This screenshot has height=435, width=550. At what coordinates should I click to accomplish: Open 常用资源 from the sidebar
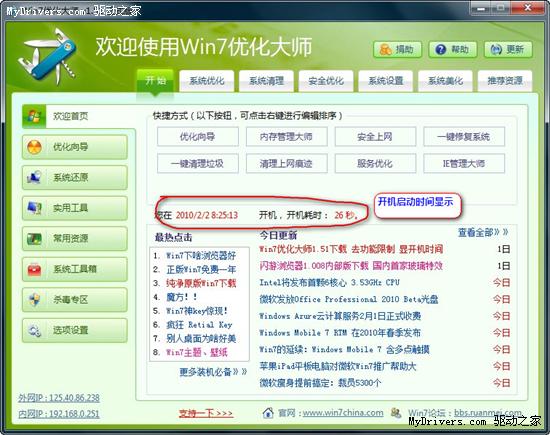(x=75, y=239)
